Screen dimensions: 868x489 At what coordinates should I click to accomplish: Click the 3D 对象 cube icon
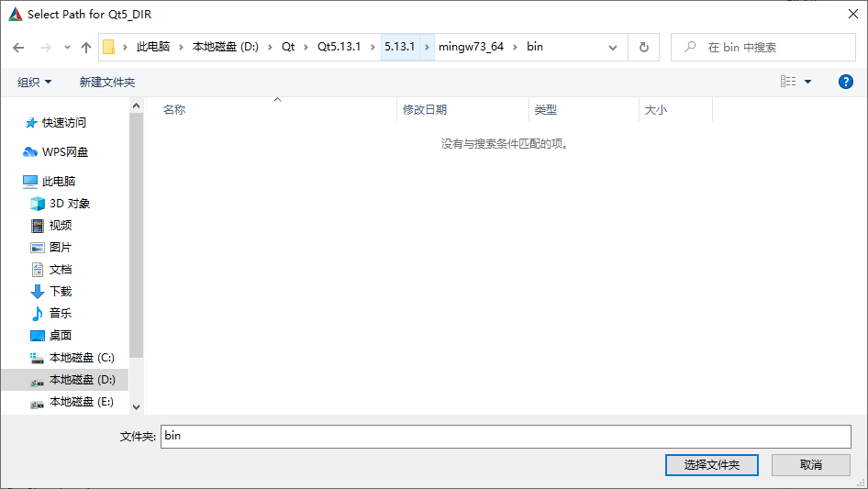tap(37, 204)
